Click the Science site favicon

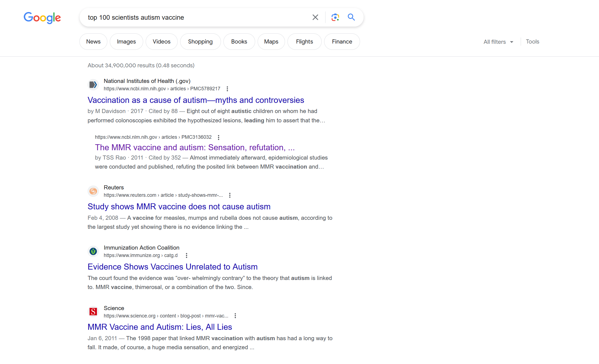(x=93, y=312)
